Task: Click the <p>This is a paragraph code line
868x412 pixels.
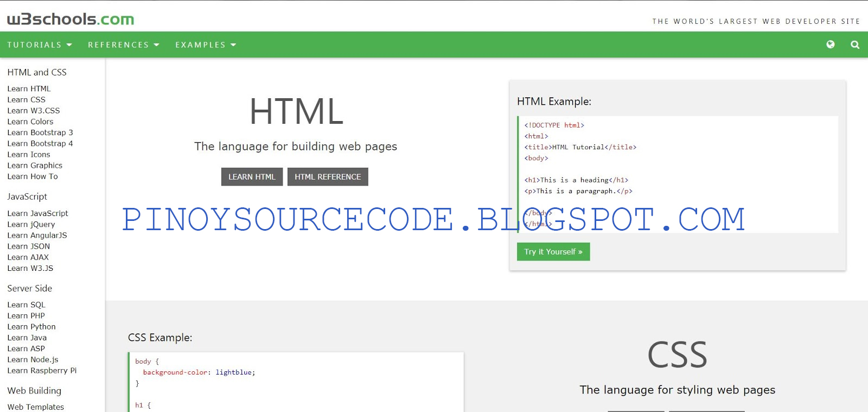Action: (x=578, y=191)
